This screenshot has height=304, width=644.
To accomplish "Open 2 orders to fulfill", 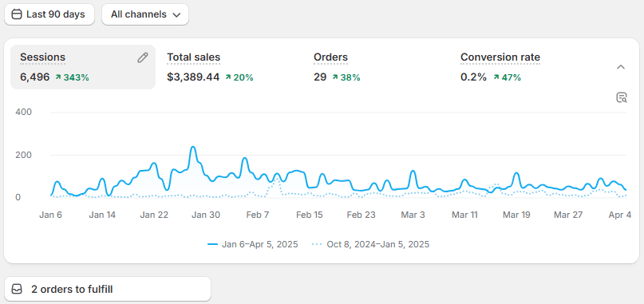I will click(108, 289).
